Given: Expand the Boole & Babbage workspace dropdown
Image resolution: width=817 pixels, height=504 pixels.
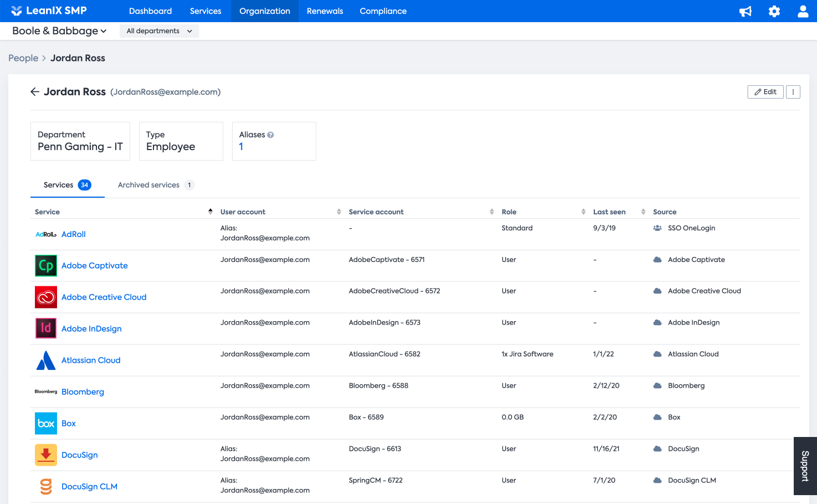Looking at the screenshot, I should 59,31.
